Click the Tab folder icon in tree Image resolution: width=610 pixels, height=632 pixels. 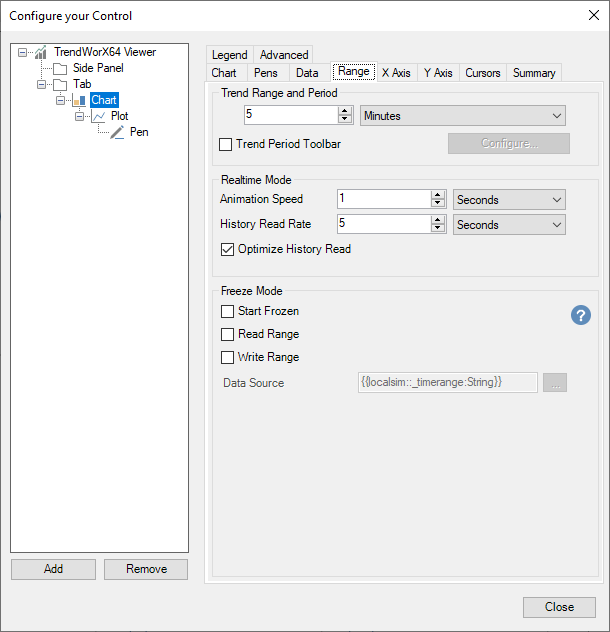click(x=60, y=84)
